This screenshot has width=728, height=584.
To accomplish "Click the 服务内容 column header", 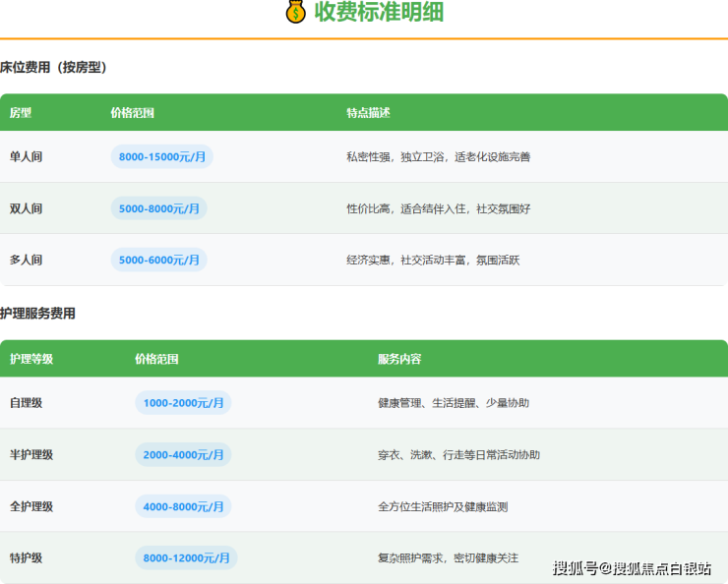I will tap(399, 360).
